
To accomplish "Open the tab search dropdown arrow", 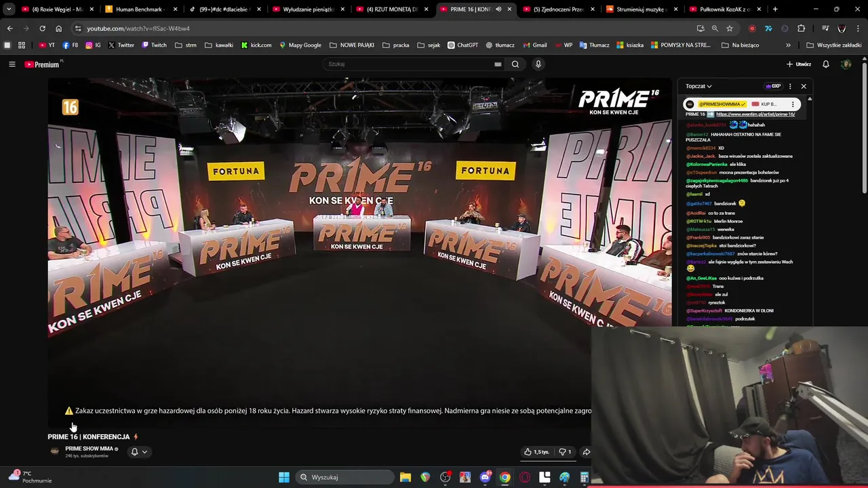I will click(x=9, y=9).
